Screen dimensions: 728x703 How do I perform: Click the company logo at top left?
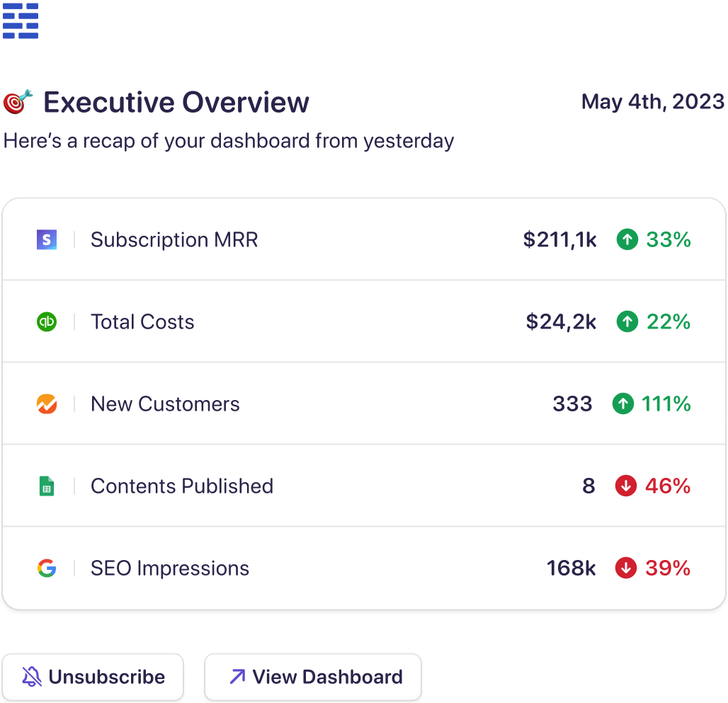point(21,21)
